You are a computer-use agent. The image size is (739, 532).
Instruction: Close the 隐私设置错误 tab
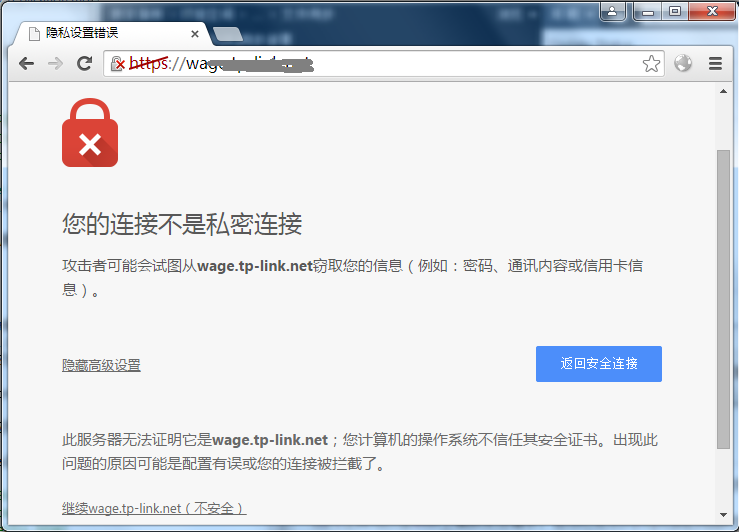coord(195,34)
